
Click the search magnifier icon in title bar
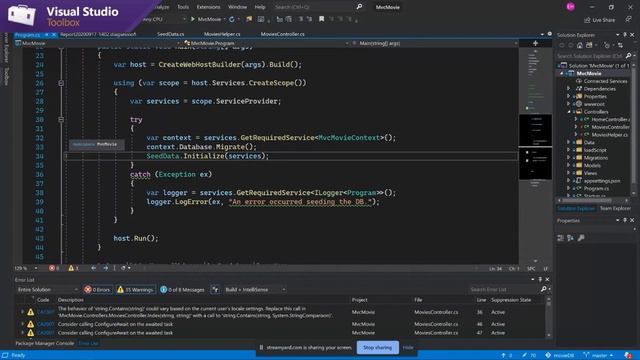coord(359,7)
